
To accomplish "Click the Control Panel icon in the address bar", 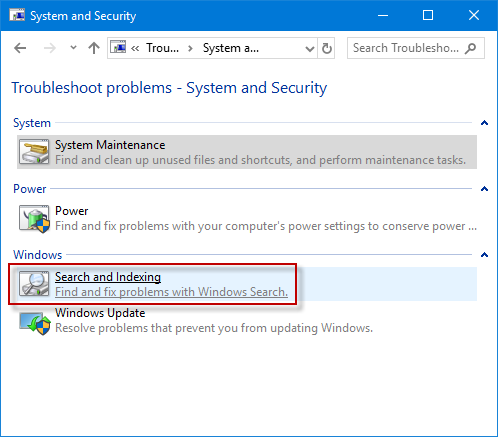I will [x=118, y=47].
